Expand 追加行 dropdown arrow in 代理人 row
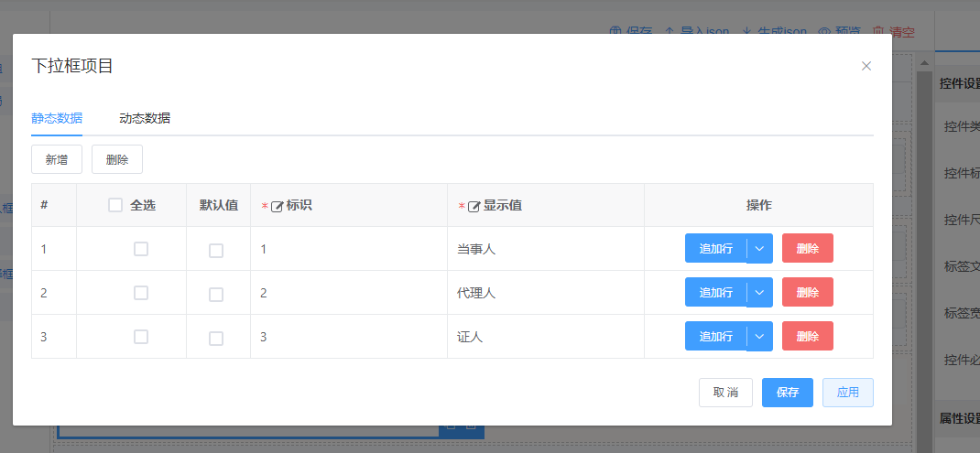 point(760,293)
